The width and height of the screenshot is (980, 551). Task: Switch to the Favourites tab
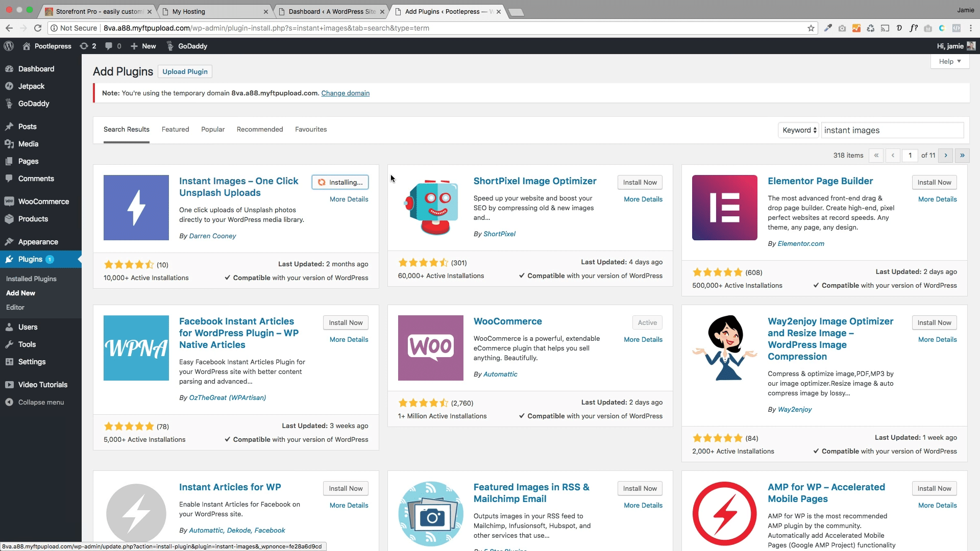[311, 129]
